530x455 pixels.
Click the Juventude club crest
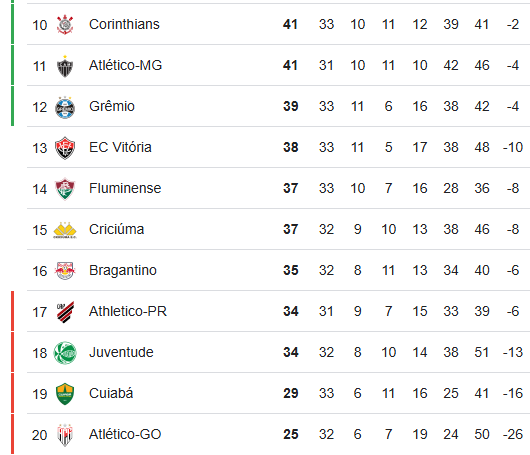pyautogui.click(x=65, y=353)
